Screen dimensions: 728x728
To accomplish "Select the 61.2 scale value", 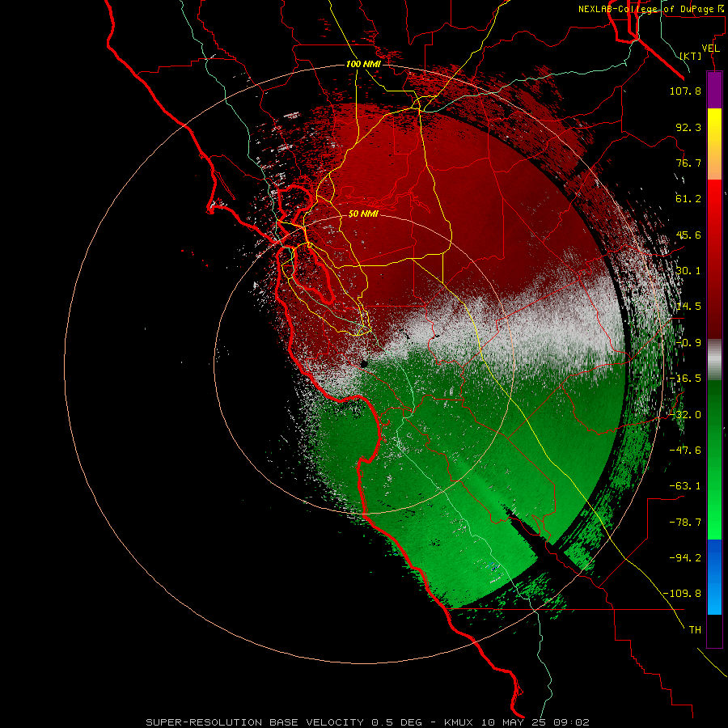I will click(688, 199).
